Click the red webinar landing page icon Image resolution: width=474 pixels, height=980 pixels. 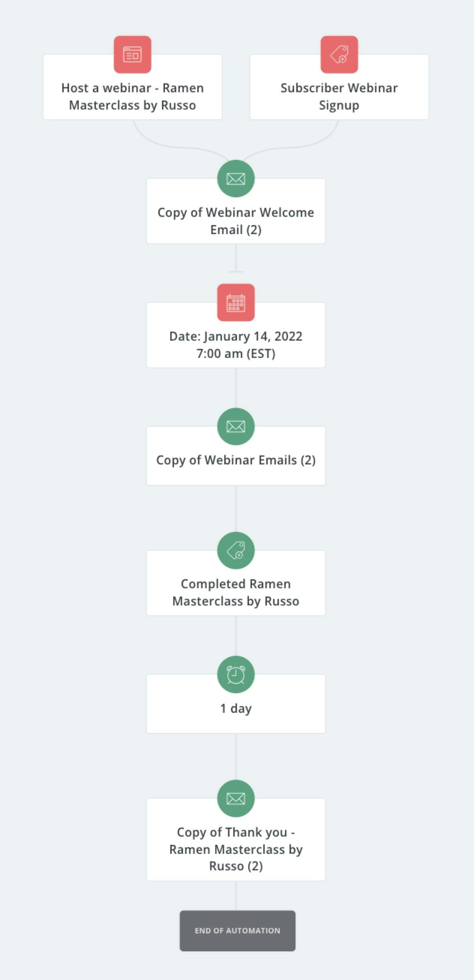(132, 54)
